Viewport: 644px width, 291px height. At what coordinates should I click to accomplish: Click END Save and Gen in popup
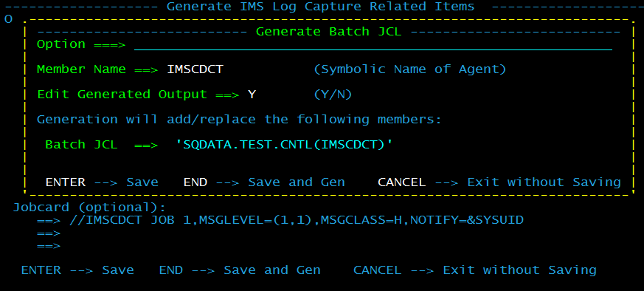tap(264, 182)
